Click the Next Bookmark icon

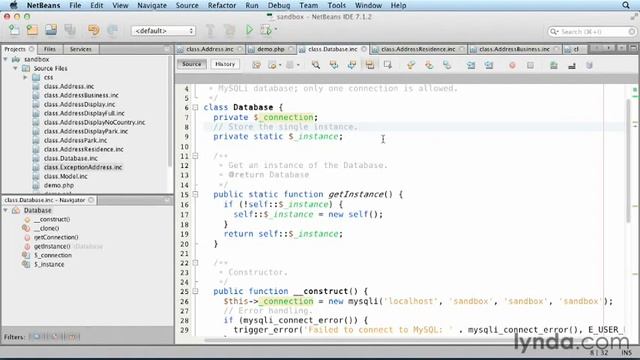coord(429,65)
